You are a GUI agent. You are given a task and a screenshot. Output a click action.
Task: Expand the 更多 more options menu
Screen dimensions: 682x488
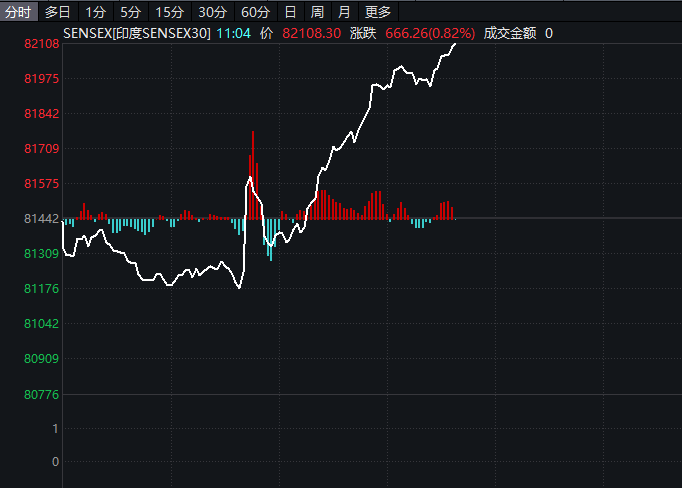377,12
